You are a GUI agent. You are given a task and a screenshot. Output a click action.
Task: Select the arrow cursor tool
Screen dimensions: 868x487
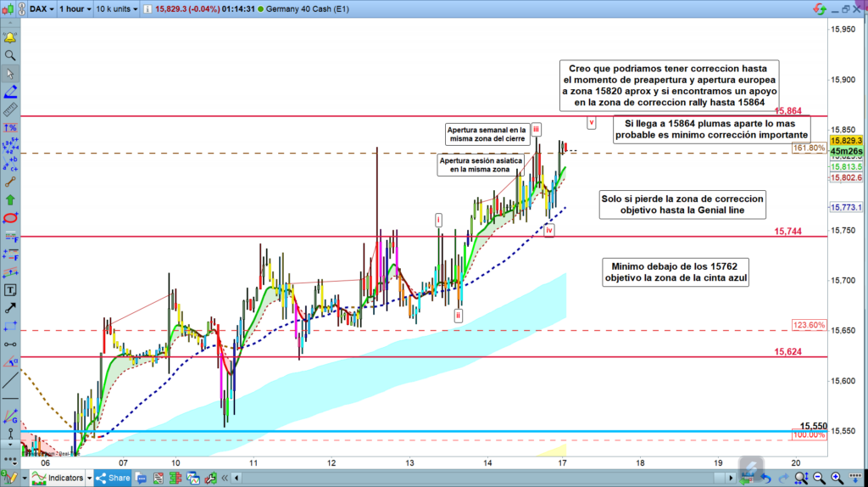(10, 74)
